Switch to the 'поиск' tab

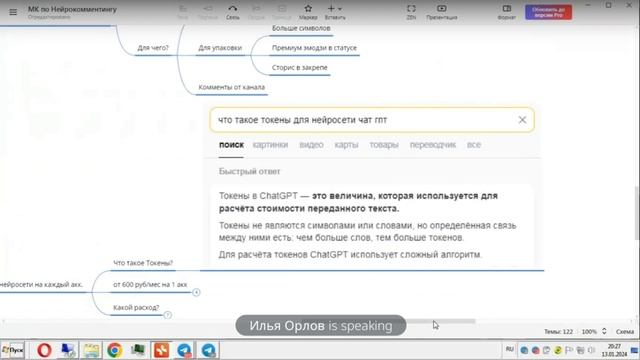pyautogui.click(x=231, y=145)
